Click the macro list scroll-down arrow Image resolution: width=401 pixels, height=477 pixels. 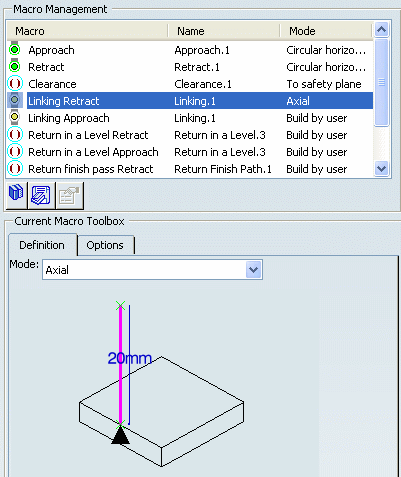(x=381, y=168)
